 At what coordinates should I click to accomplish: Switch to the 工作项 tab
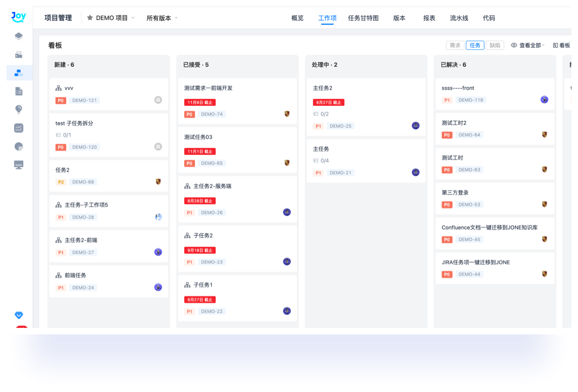pyautogui.click(x=328, y=18)
